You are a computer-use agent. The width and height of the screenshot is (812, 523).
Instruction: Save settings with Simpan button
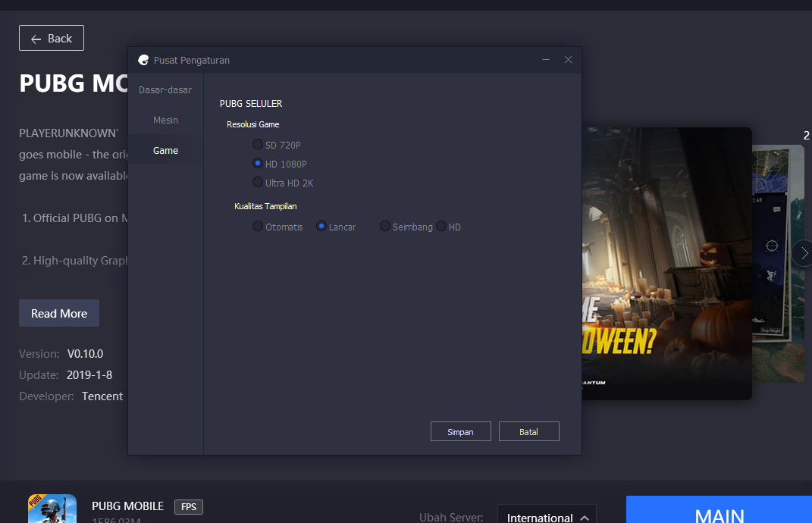pos(460,431)
